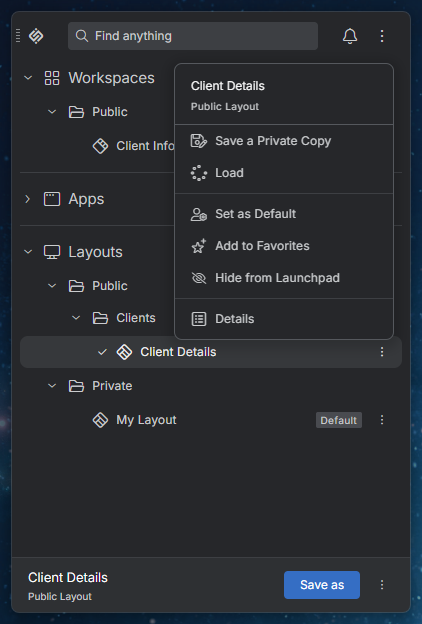
Task: Collapse the Workspaces section chevron
Action: pos(28,78)
